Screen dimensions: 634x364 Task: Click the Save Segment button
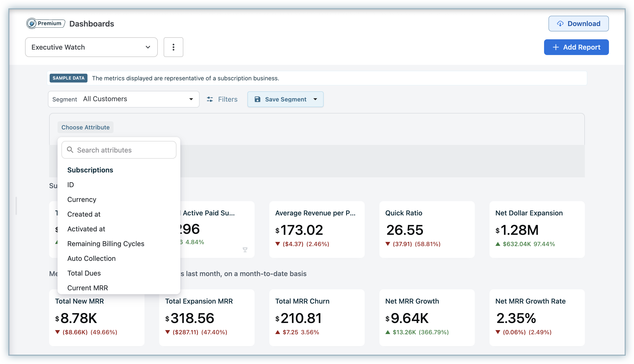pyautogui.click(x=285, y=99)
